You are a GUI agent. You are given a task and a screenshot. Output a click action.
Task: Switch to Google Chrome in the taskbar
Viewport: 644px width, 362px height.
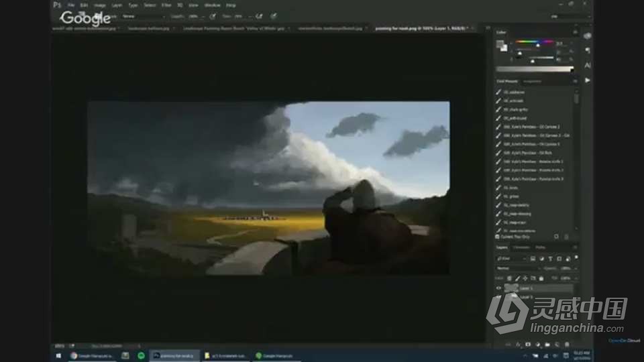click(93, 356)
